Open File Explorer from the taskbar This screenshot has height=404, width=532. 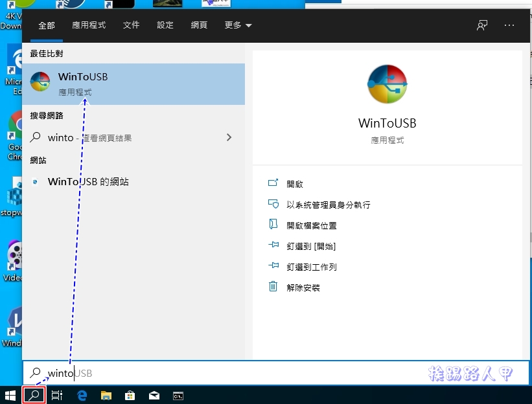point(106,395)
